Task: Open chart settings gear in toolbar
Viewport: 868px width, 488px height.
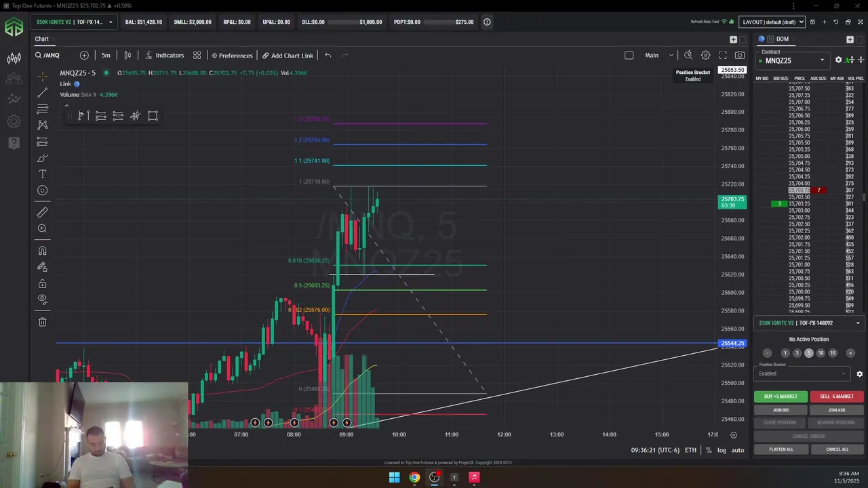Action: pos(705,56)
